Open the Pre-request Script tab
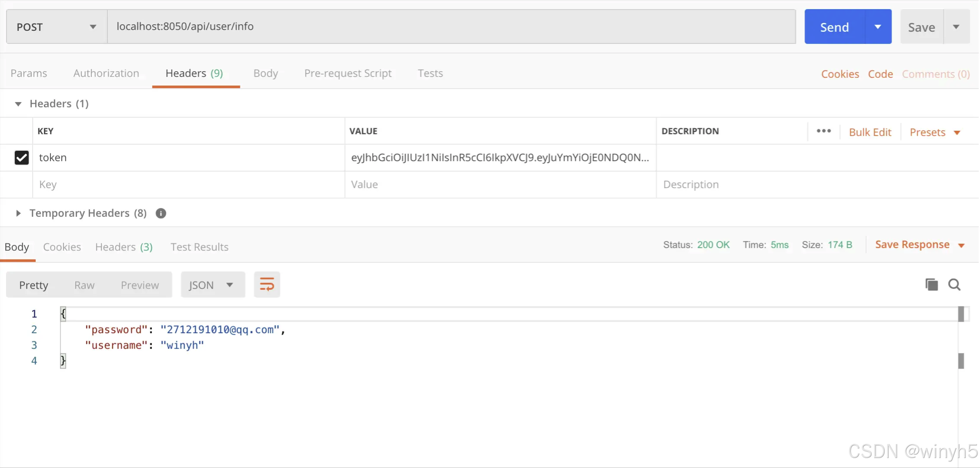 (x=348, y=73)
